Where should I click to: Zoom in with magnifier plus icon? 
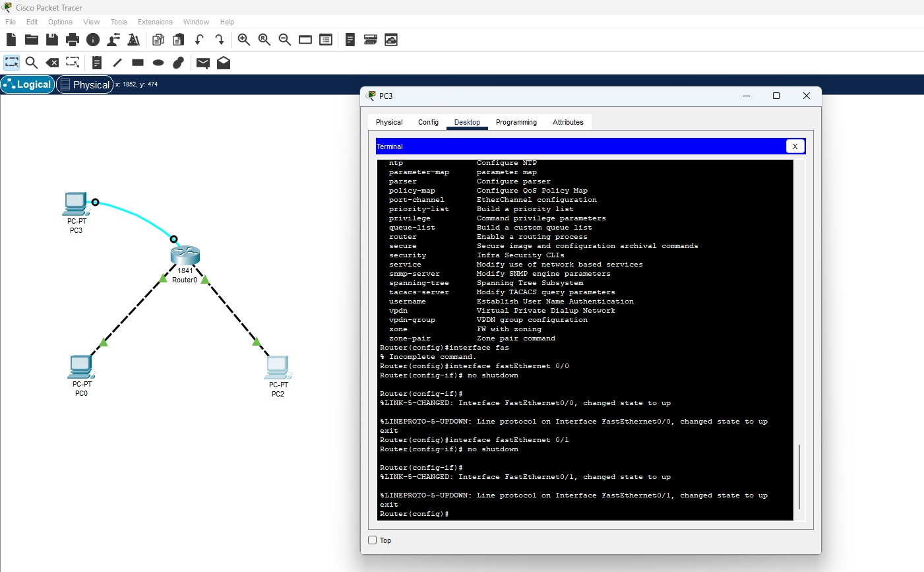(x=244, y=40)
